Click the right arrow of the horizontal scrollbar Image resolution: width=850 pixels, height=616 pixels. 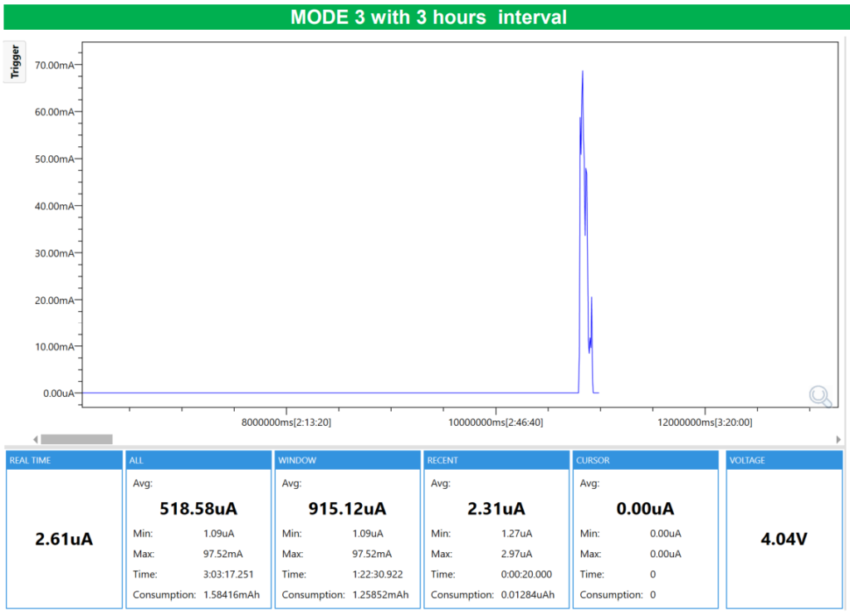click(x=838, y=439)
